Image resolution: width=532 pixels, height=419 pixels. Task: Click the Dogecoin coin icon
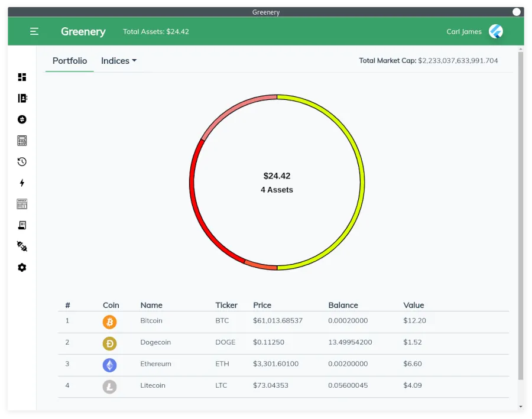[109, 344]
